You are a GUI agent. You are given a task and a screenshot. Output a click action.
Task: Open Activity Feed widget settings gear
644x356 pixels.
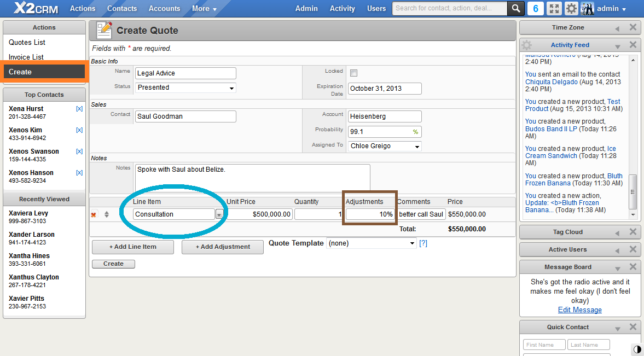[x=526, y=45]
